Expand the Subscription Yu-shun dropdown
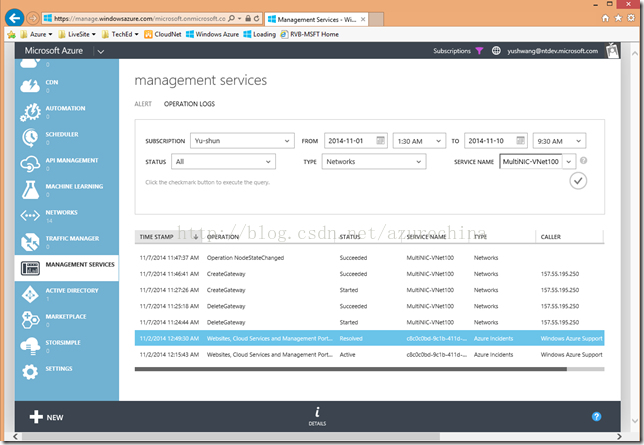This screenshot has height=445, width=644. point(242,141)
